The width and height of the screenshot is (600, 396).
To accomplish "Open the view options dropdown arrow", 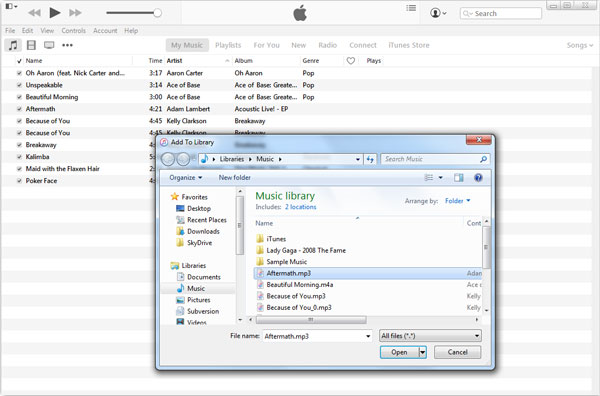I will click(440, 178).
